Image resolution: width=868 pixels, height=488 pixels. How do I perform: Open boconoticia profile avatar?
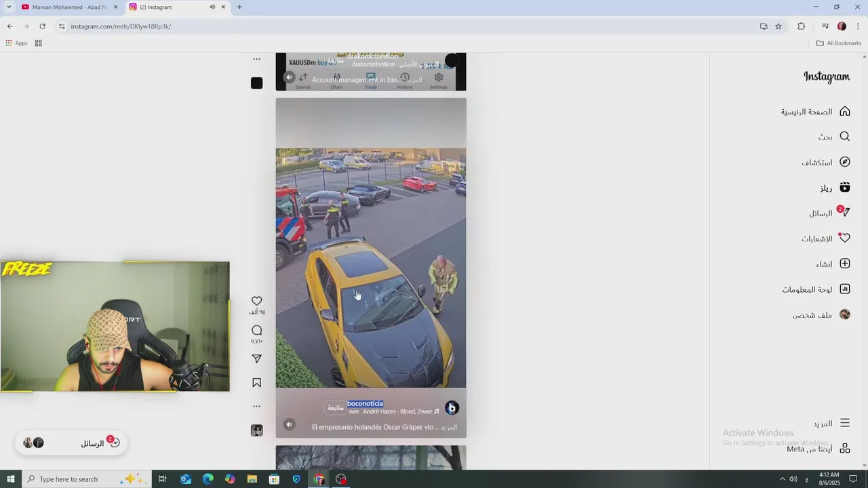(x=452, y=407)
